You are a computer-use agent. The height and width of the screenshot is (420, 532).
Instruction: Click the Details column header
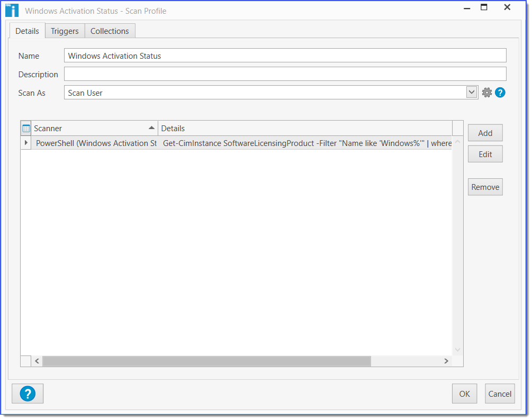click(305, 129)
